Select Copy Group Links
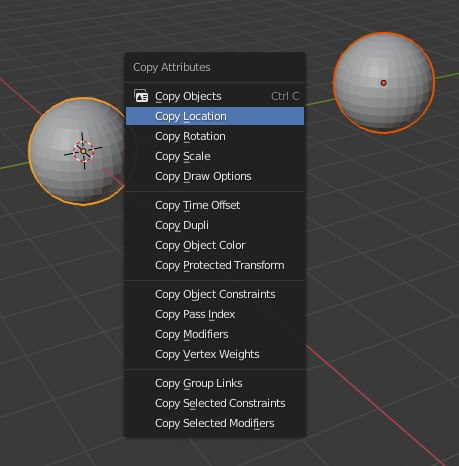The image size is (459, 466). pos(215,383)
